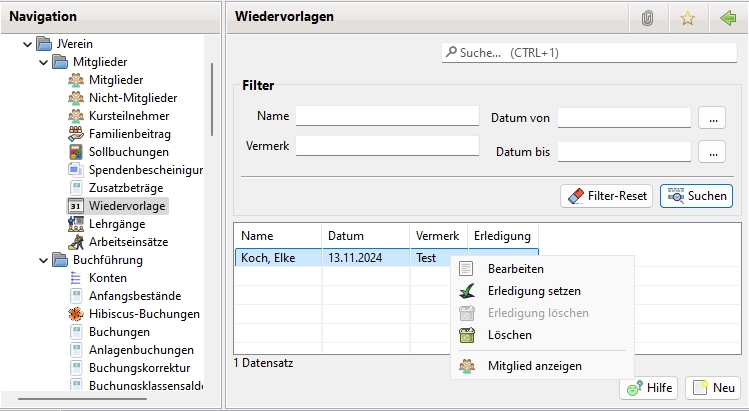Screen dimensions: 749x411
Task: Click the green back arrow icon
Action: 727,18
